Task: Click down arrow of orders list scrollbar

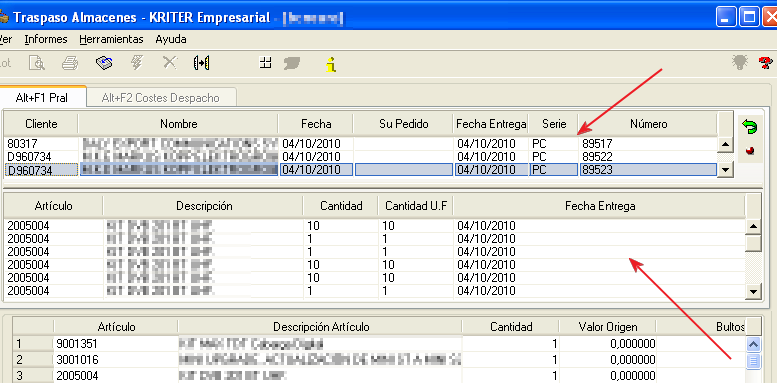Action: [725, 169]
